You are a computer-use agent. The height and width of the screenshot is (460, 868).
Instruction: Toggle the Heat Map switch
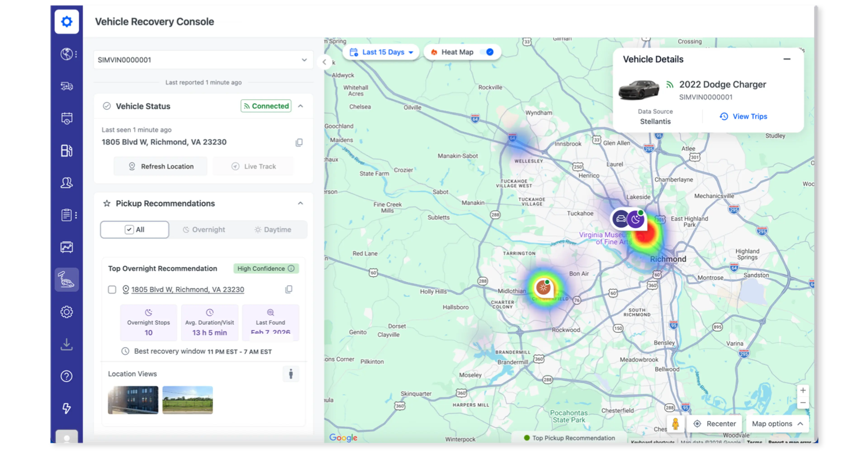click(487, 52)
